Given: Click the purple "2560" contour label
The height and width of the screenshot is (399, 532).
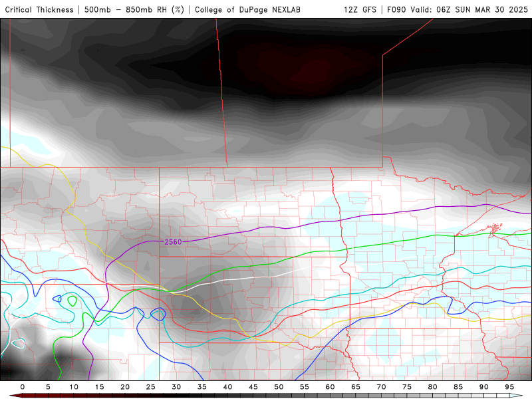Looking at the screenshot, I should pos(173,242).
